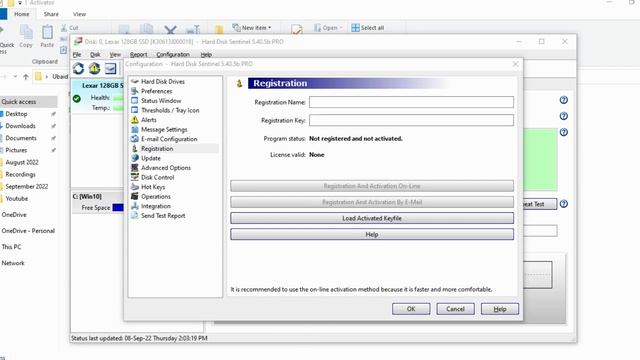
Task: Open Configuration menu in Hard Disk Sentinel
Action: (173, 54)
